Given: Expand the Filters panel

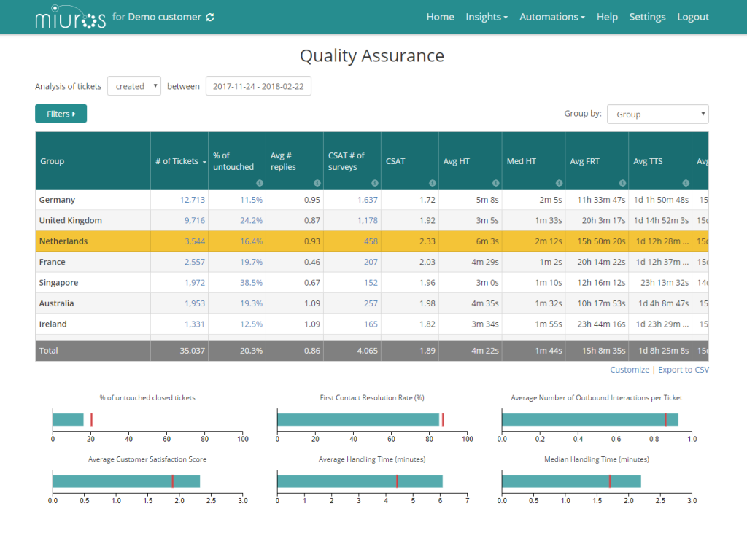Looking at the screenshot, I should point(61,114).
